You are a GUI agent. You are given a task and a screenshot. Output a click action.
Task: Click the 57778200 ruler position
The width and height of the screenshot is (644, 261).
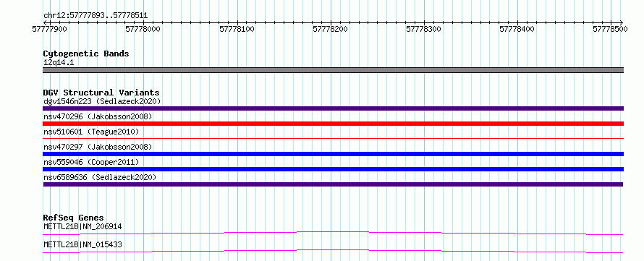point(330,29)
